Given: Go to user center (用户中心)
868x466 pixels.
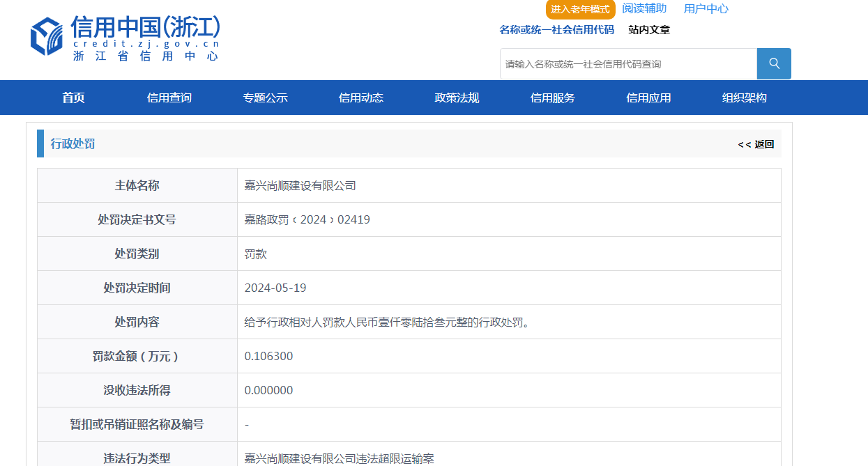Looking at the screenshot, I should tap(706, 8).
